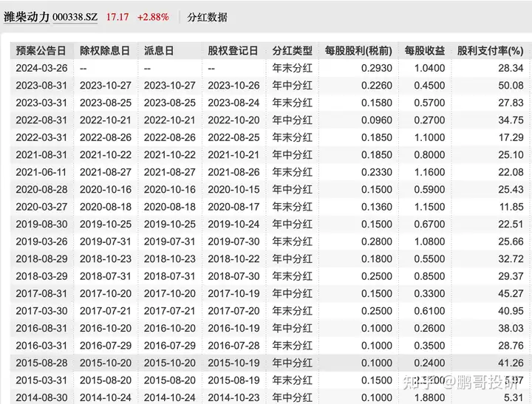This screenshot has width=532, height=404.
Task: Select announcement date 2014-08-30
Action: tap(41, 397)
